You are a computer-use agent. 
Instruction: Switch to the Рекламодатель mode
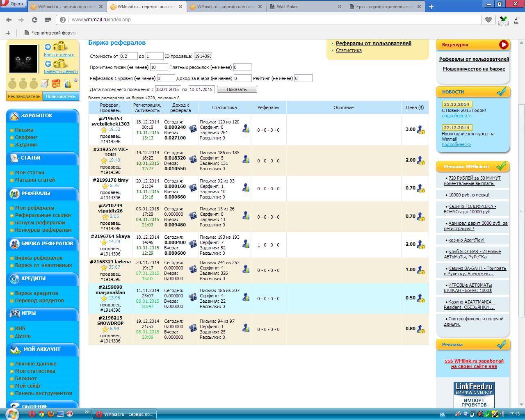coord(24,96)
